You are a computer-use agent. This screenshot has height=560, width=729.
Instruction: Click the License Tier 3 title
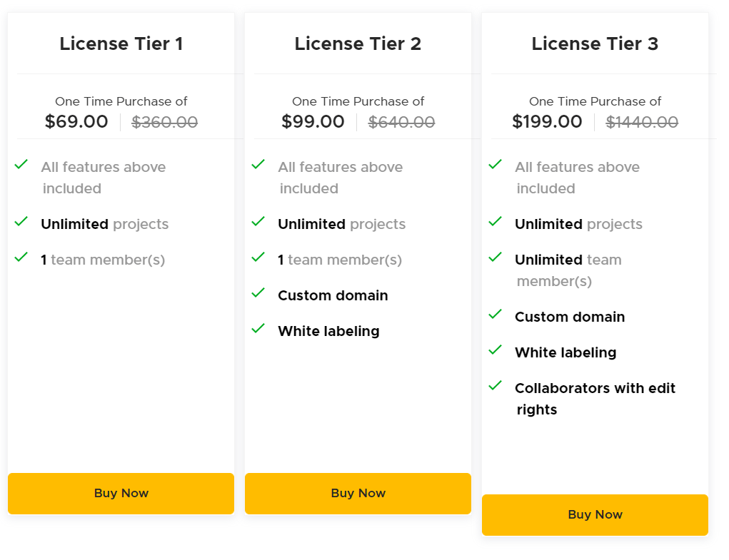coord(595,44)
